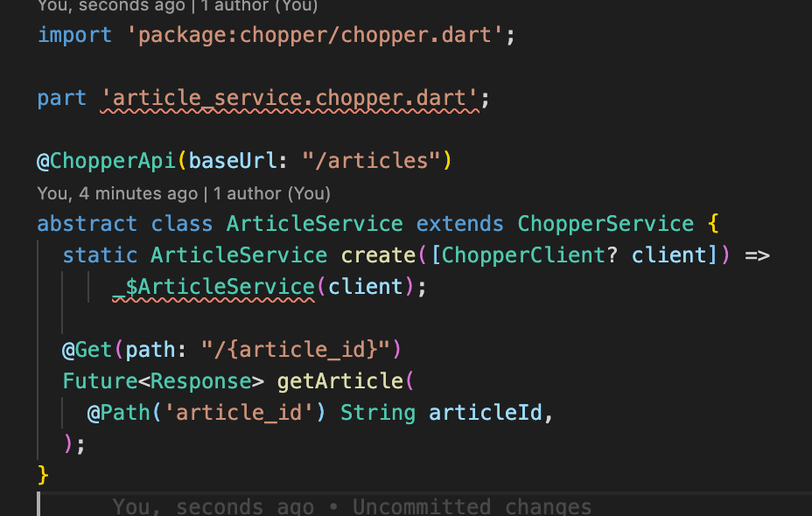Click the ChopperService superclass name
This screenshot has width=812, height=516.
605,224
